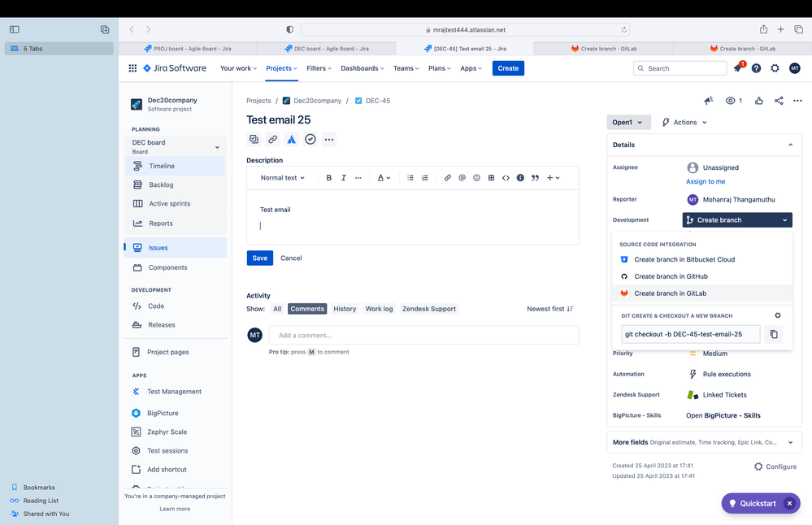Select Create branch in GitLab
The height and width of the screenshot is (525, 812).
(x=702, y=293)
